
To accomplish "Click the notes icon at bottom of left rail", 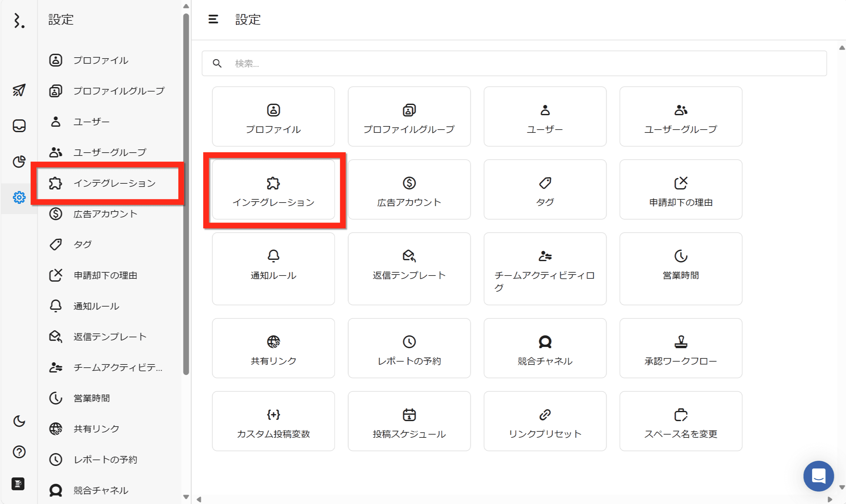I will tap(18, 484).
